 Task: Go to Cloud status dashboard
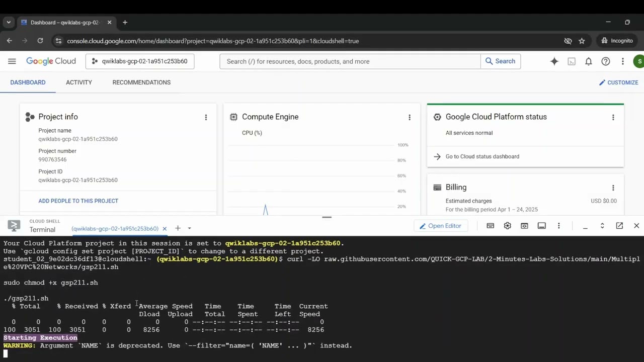[x=482, y=156]
